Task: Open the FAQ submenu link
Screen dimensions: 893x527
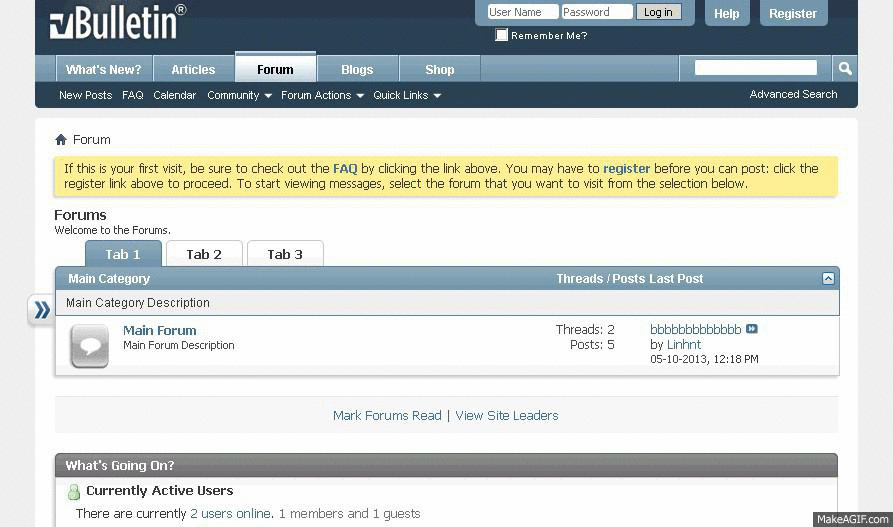Action: (133, 95)
